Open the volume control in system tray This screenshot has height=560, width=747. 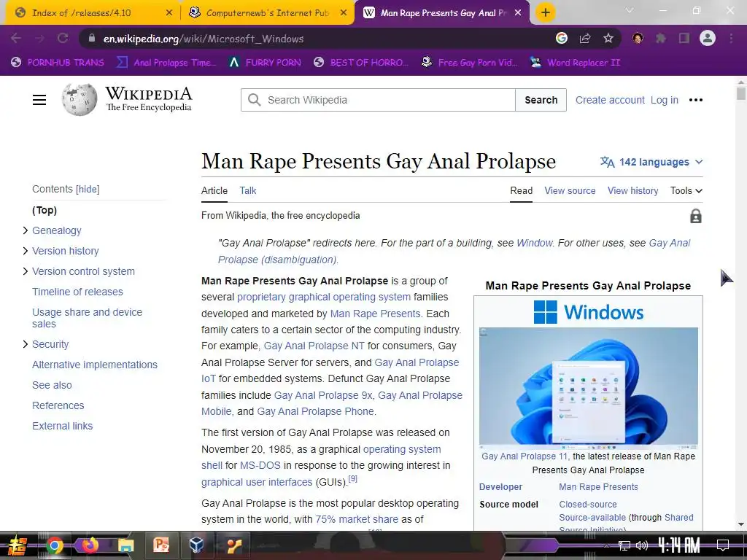[642, 545]
